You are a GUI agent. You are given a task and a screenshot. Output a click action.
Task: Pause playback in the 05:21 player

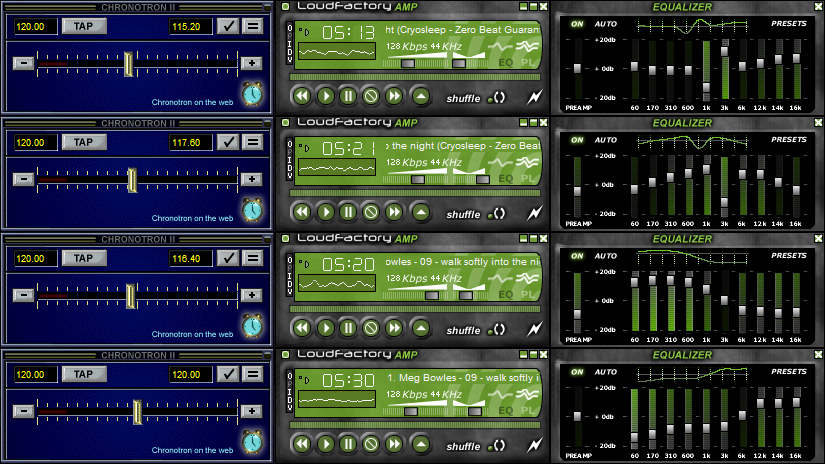coord(348,212)
